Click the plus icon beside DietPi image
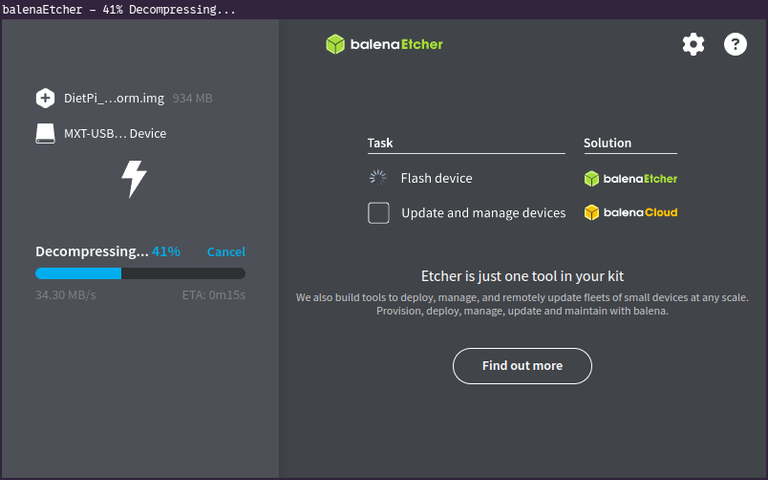The width and height of the screenshot is (768, 480). pyautogui.click(x=45, y=98)
